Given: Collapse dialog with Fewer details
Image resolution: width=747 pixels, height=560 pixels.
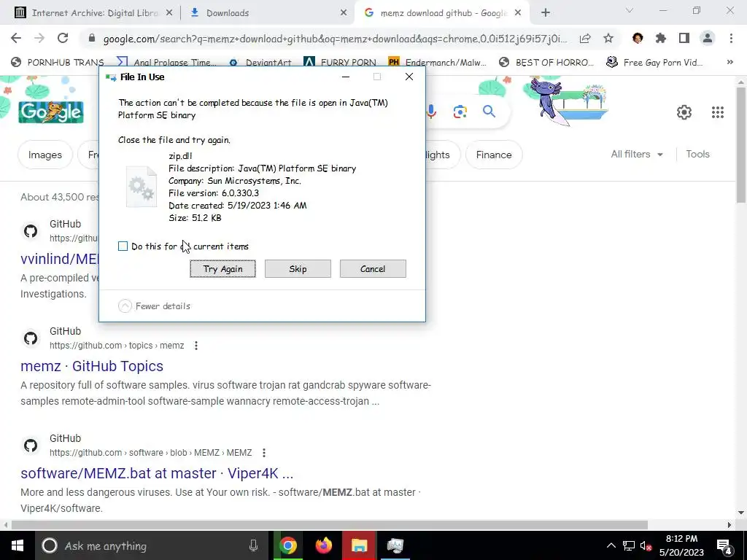Looking at the screenshot, I should click(x=154, y=306).
